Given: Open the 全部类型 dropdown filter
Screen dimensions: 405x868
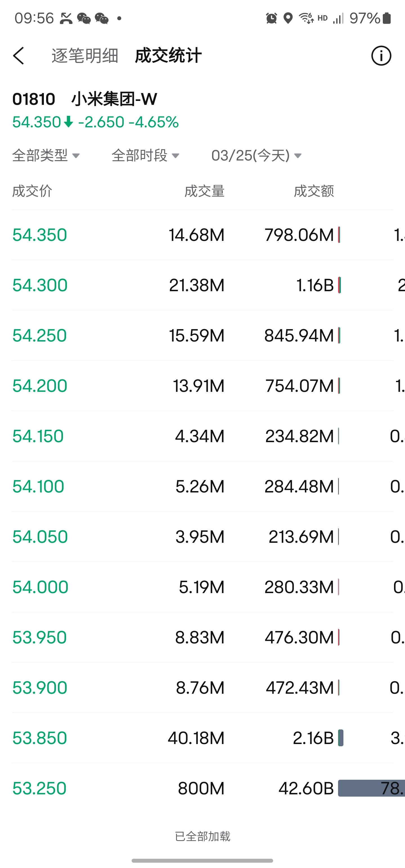Looking at the screenshot, I should pyautogui.click(x=46, y=155).
